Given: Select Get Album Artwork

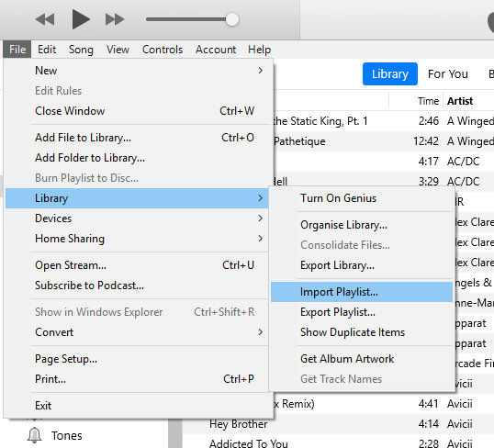Looking at the screenshot, I should click(362, 359).
